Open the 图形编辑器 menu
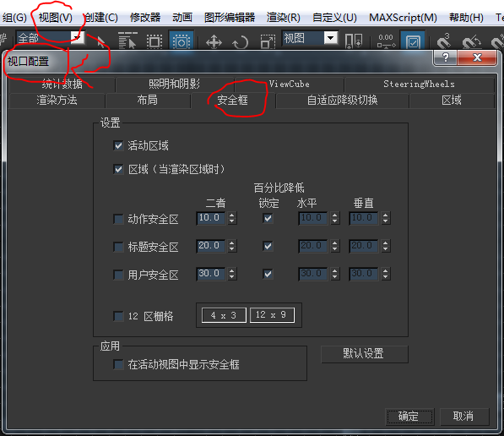This screenshot has height=436, width=504. [x=230, y=18]
